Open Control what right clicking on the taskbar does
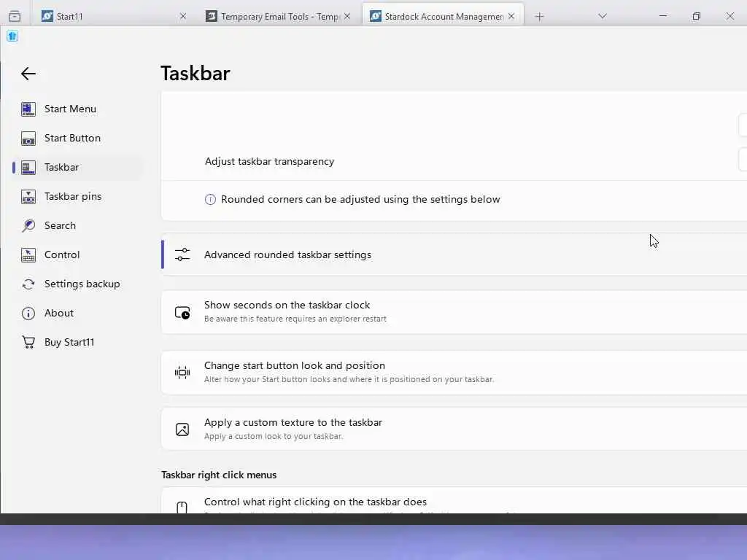 coord(454,500)
